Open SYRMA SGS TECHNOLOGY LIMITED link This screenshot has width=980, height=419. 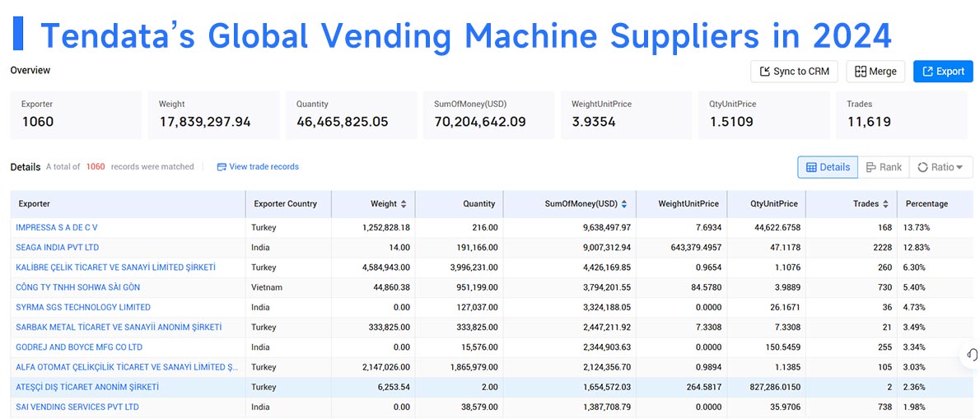83,307
